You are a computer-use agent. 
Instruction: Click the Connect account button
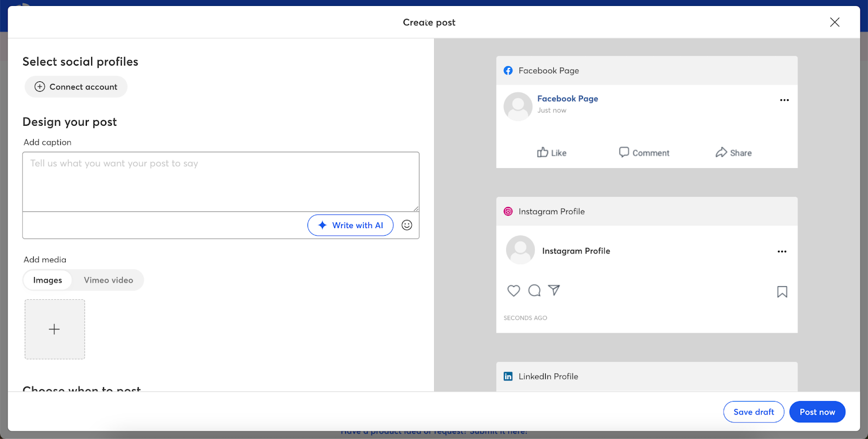pyautogui.click(x=76, y=87)
